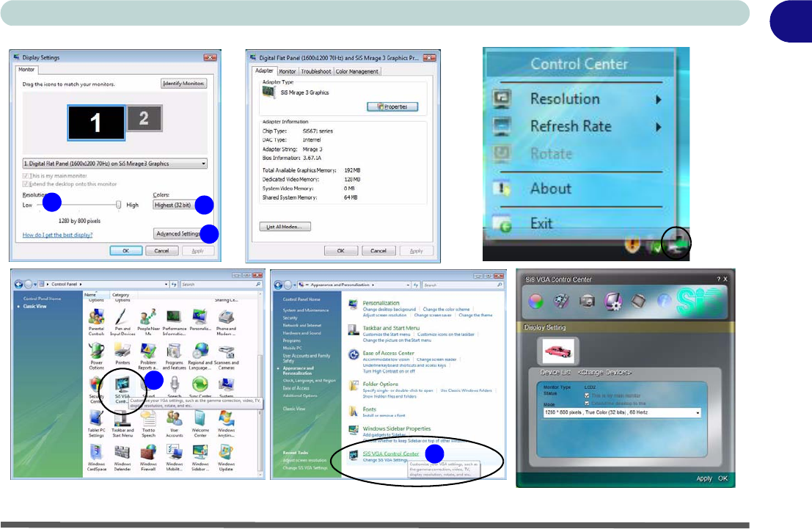This screenshot has height=529, width=812.
Task: Toggle 'This is my main monitor' in Display Settings
Action: (x=25, y=176)
